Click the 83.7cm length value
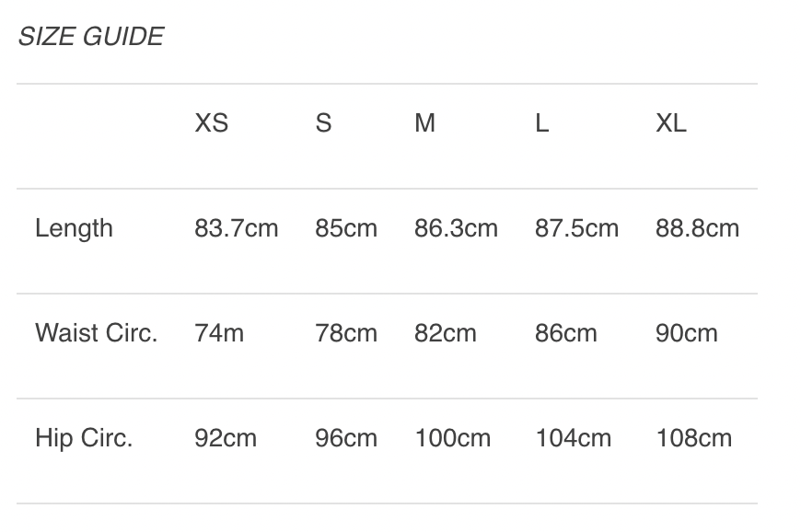 pos(236,228)
